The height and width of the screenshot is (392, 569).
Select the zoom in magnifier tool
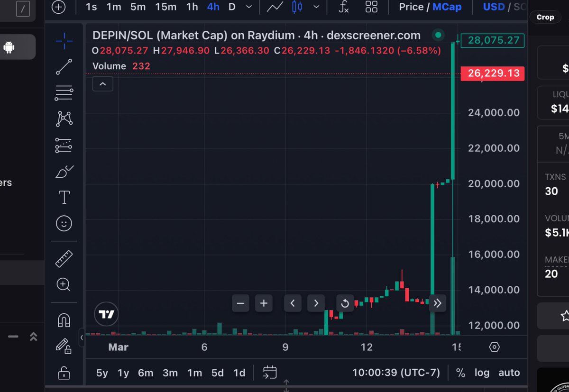tap(64, 284)
